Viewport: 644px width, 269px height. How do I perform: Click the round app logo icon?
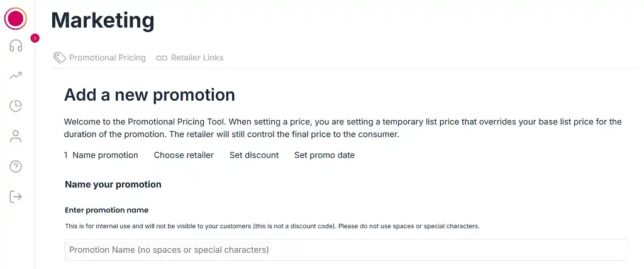16,18
